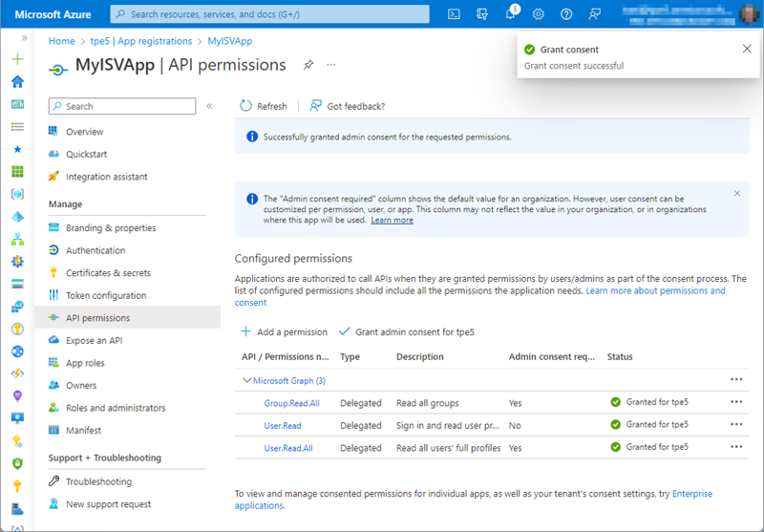Go to Expose an API
The height and width of the screenshot is (532, 764).
[x=94, y=341]
